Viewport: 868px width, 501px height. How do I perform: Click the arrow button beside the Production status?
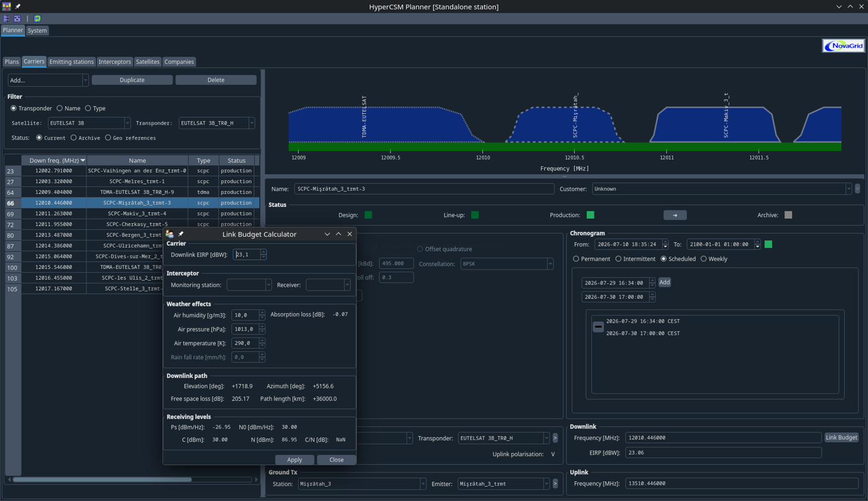point(675,215)
